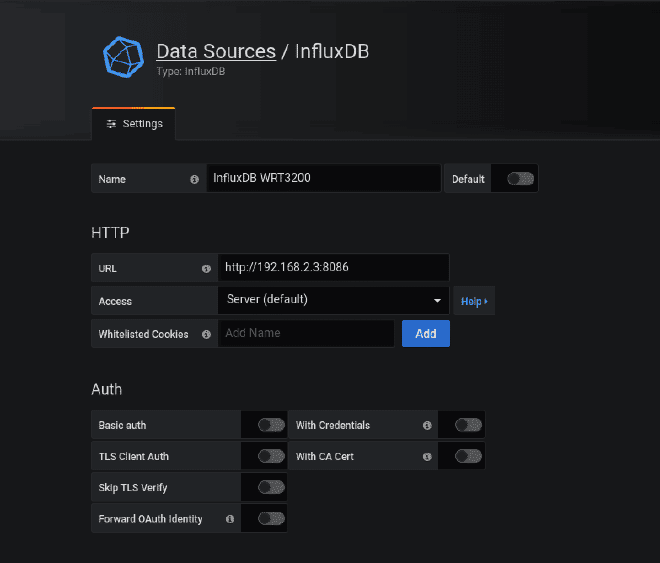Click the Skip TLS Verify label
The height and width of the screenshot is (563, 660).
tap(133, 488)
